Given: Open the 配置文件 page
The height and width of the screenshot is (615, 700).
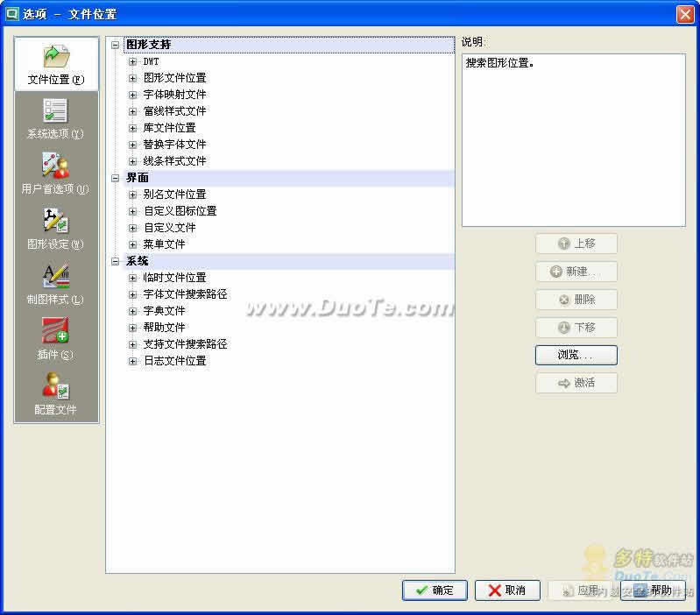Looking at the screenshot, I should point(55,395).
